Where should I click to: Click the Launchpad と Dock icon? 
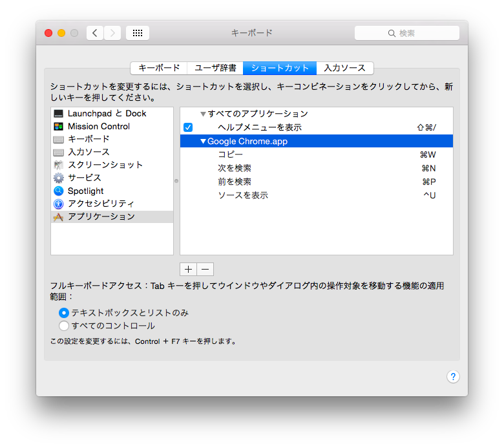59,114
